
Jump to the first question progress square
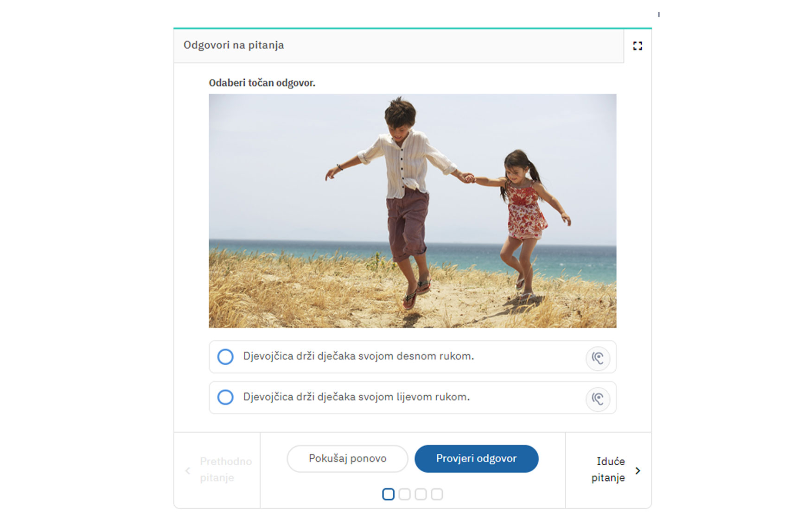(389, 494)
